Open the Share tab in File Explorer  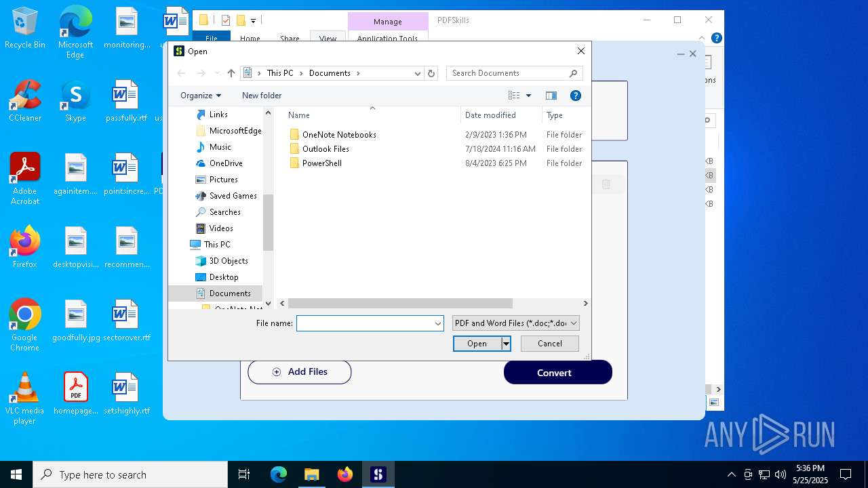pos(290,39)
